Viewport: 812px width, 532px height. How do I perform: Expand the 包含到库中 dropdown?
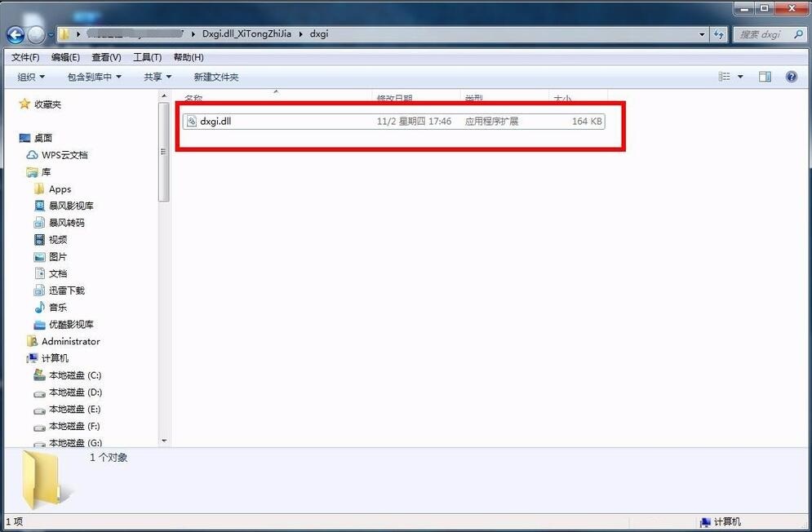pyautogui.click(x=94, y=78)
